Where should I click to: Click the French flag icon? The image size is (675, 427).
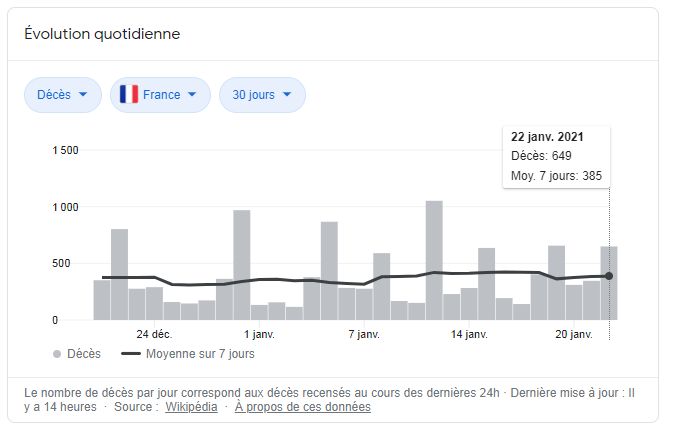pyautogui.click(x=129, y=95)
